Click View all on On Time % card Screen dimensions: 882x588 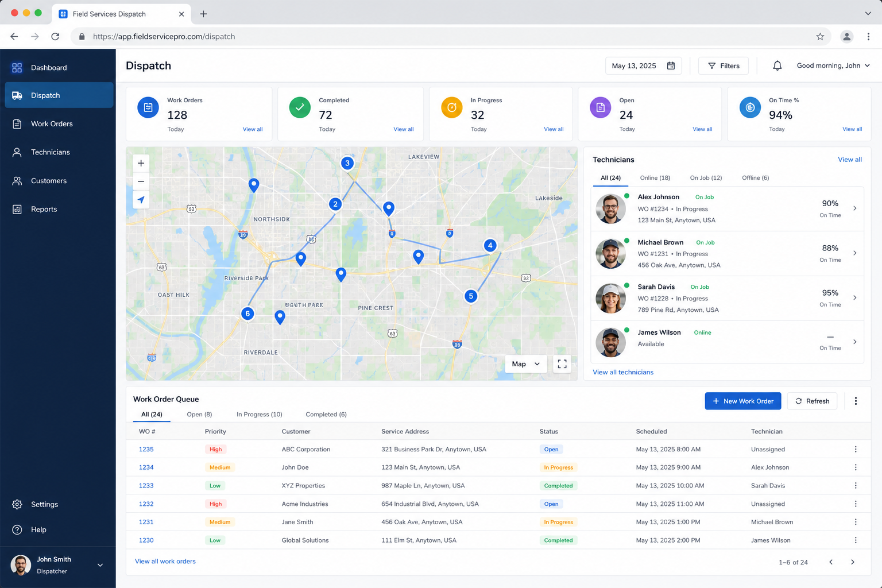coord(852,129)
